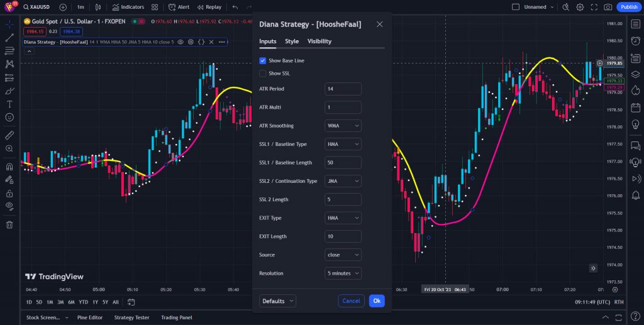The image size is (644, 325).
Task: Enable the Show SSL checkbox
Action: tap(262, 74)
